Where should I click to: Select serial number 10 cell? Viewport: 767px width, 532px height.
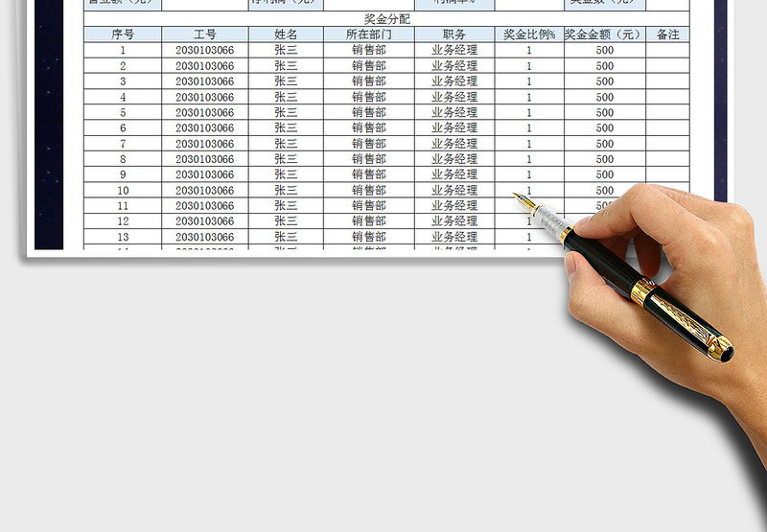pos(123,190)
